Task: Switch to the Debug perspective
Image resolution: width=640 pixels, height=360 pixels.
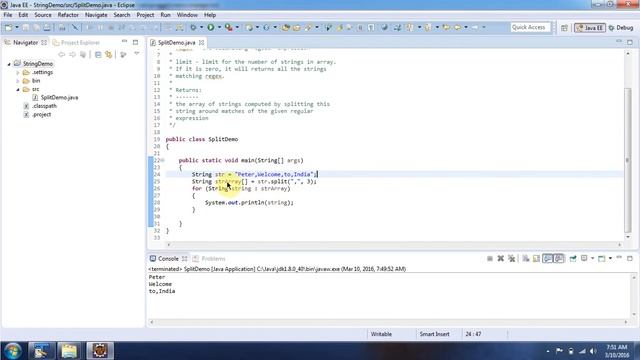Action: [621, 27]
